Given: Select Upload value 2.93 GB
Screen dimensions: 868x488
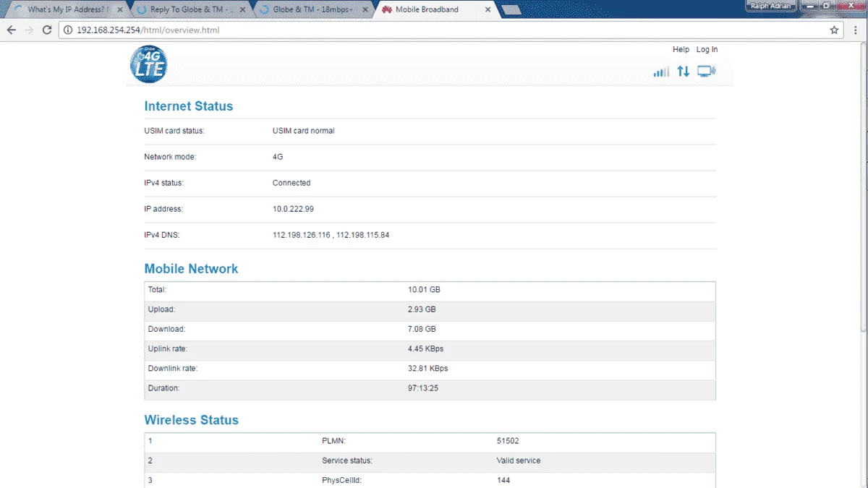Looking at the screenshot, I should (x=422, y=309).
